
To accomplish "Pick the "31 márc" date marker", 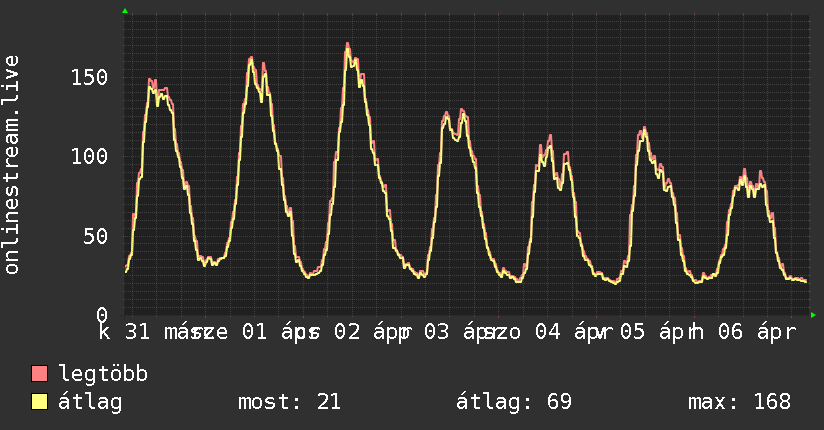I will [x=160, y=331].
